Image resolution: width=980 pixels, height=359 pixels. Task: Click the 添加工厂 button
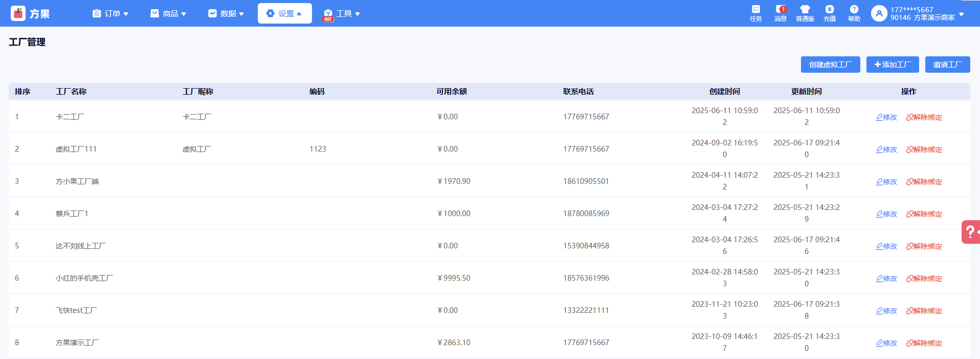tap(892, 65)
